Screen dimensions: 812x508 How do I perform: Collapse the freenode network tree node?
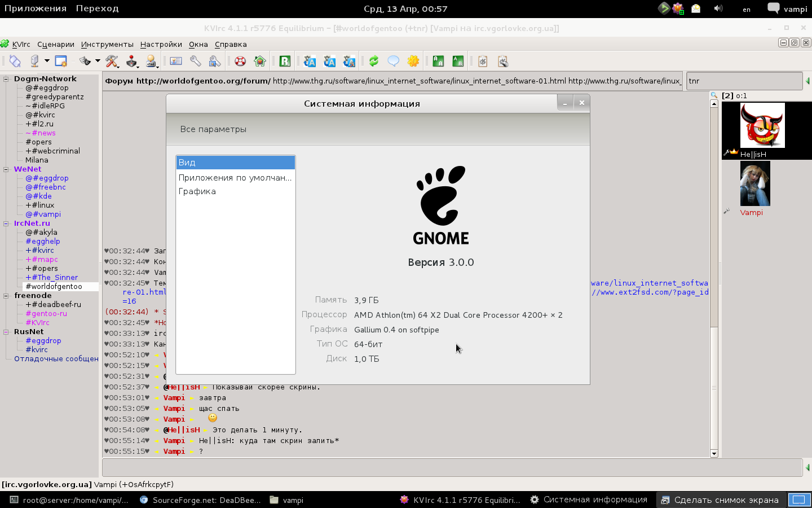point(6,296)
